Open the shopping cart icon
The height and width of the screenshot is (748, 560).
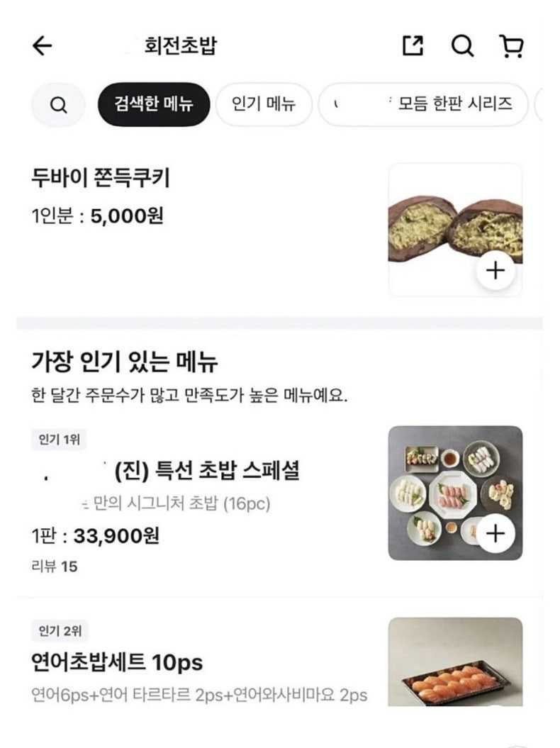pyautogui.click(x=511, y=46)
